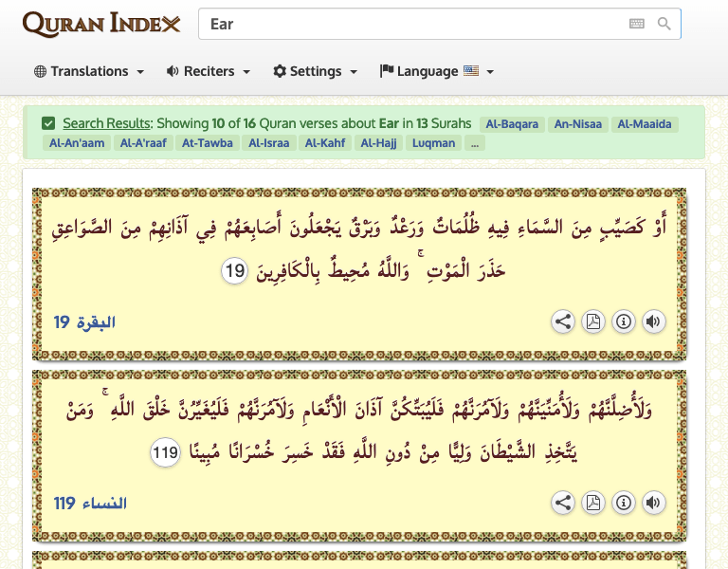Expand the Translations dropdown
The image size is (728, 569).
click(89, 71)
